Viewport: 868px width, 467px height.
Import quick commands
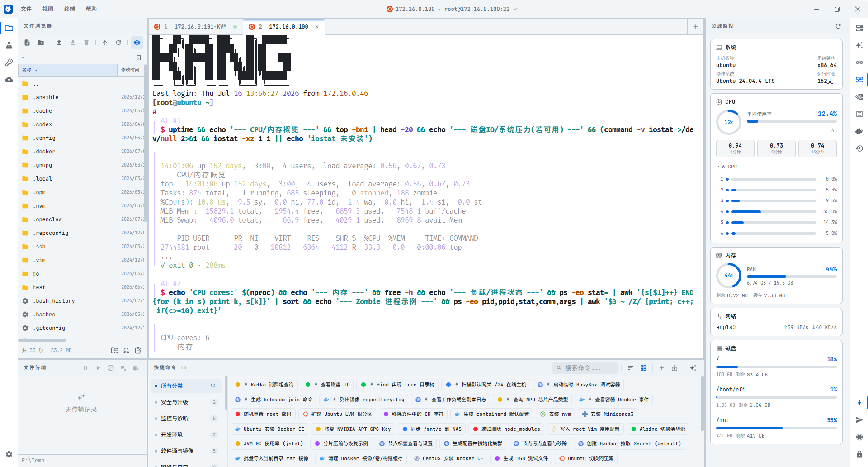(x=675, y=368)
